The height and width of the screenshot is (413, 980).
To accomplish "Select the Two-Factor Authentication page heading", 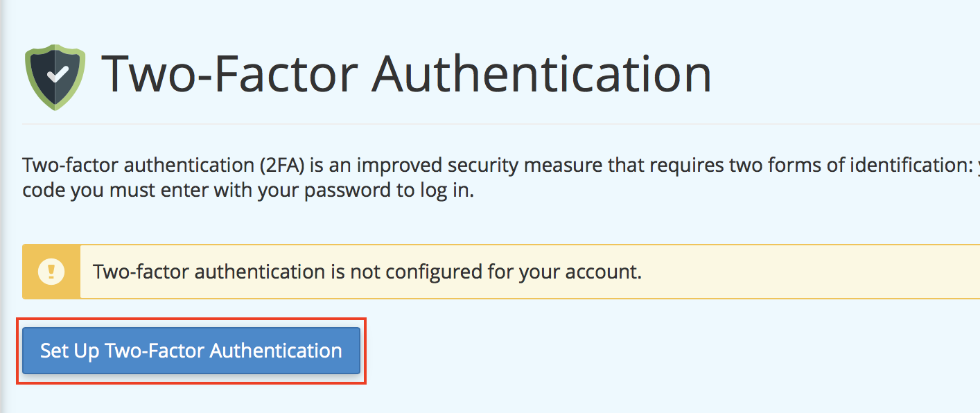I will point(406,73).
